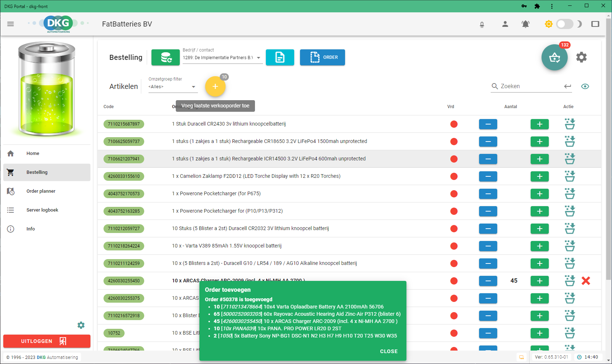612x364 pixels.
Task: Click the DKG Automatisering logo
Action: click(58, 24)
